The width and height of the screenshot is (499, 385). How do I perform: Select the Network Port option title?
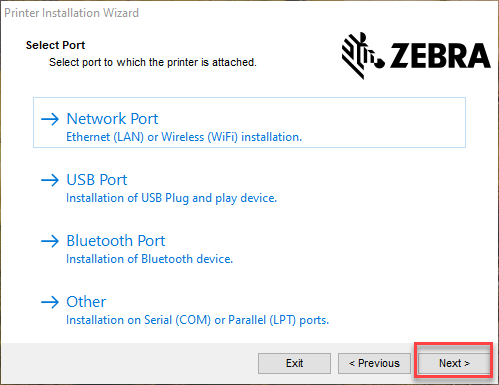coord(112,119)
